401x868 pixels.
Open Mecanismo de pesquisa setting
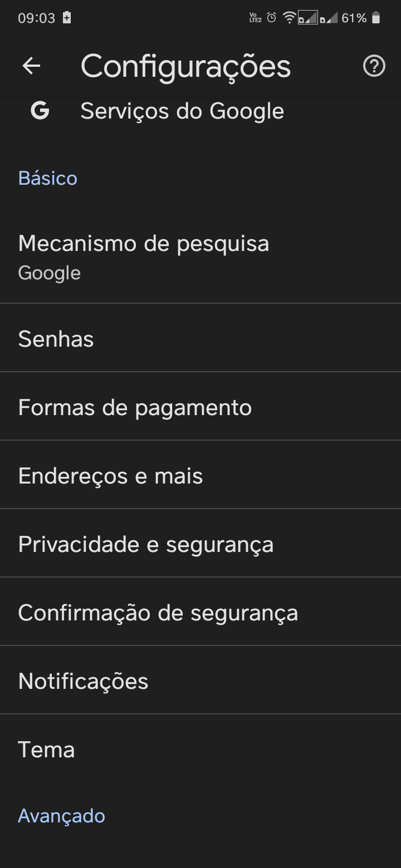(x=200, y=257)
